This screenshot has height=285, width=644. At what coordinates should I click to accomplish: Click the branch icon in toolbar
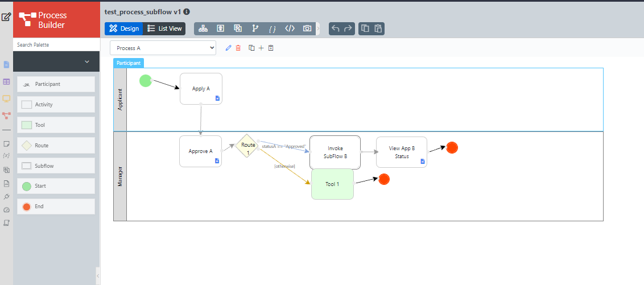pyautogui.click(x=255, y=28)
